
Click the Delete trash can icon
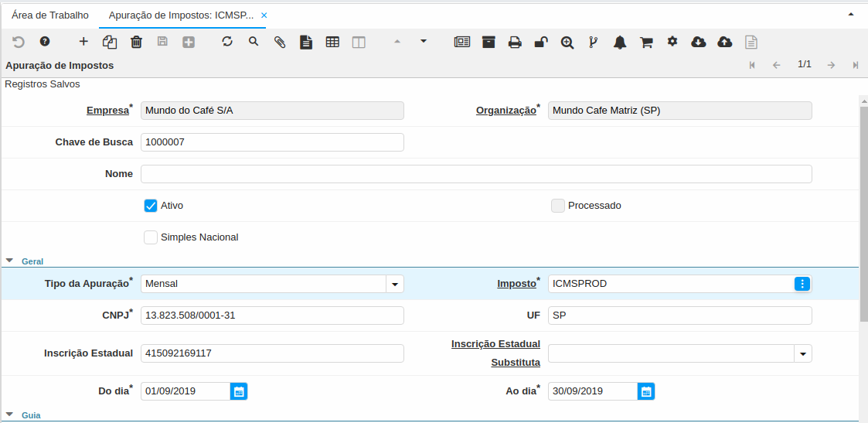pyautogui.click(x=136, y=42)
